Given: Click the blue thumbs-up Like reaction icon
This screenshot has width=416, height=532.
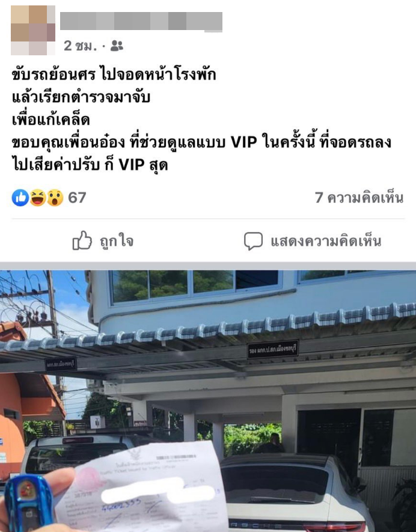Looking at the screenshot, I should point(20,197).
